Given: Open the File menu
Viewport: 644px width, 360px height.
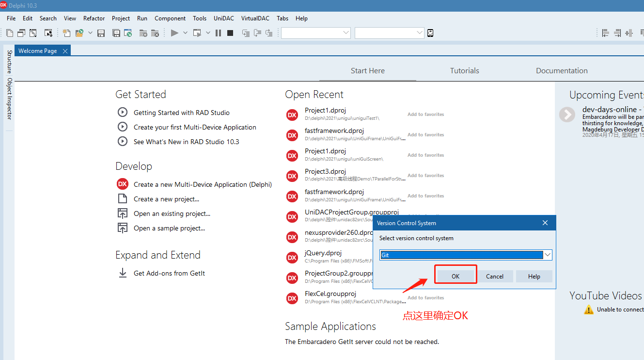Looking at the screenshot, I should (x=11, y=18).
